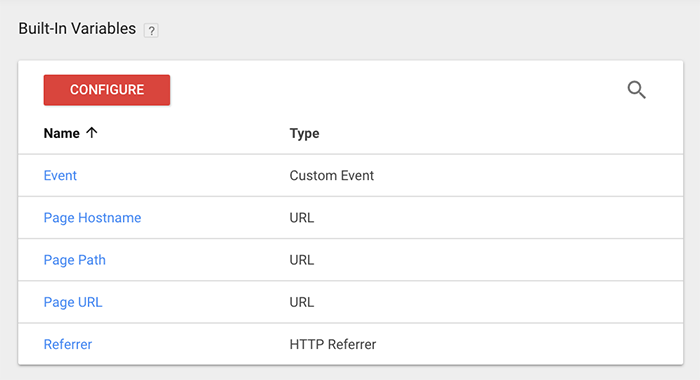
Task: Click the red CONFIGURE button
Action: [x=107, y=90]
